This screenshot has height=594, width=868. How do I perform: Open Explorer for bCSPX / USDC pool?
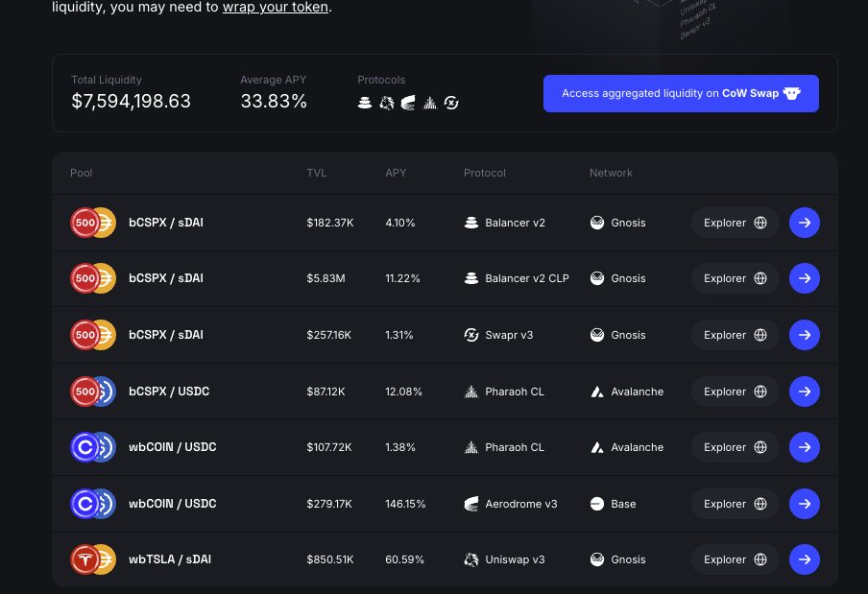735,392
